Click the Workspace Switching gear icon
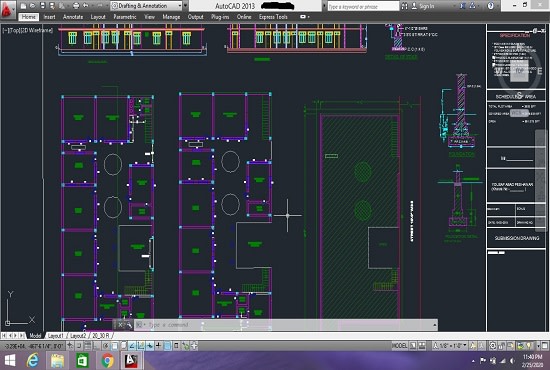 tap(492, 346)
